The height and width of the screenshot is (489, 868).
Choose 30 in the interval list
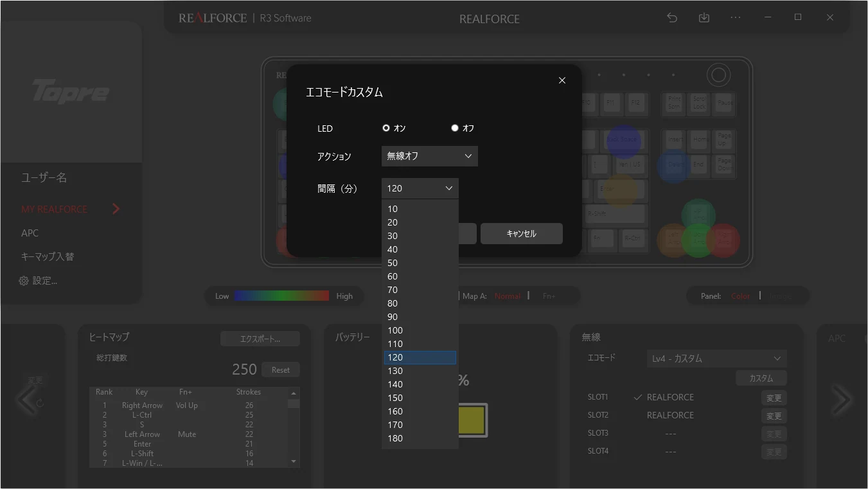click(420, 236)
